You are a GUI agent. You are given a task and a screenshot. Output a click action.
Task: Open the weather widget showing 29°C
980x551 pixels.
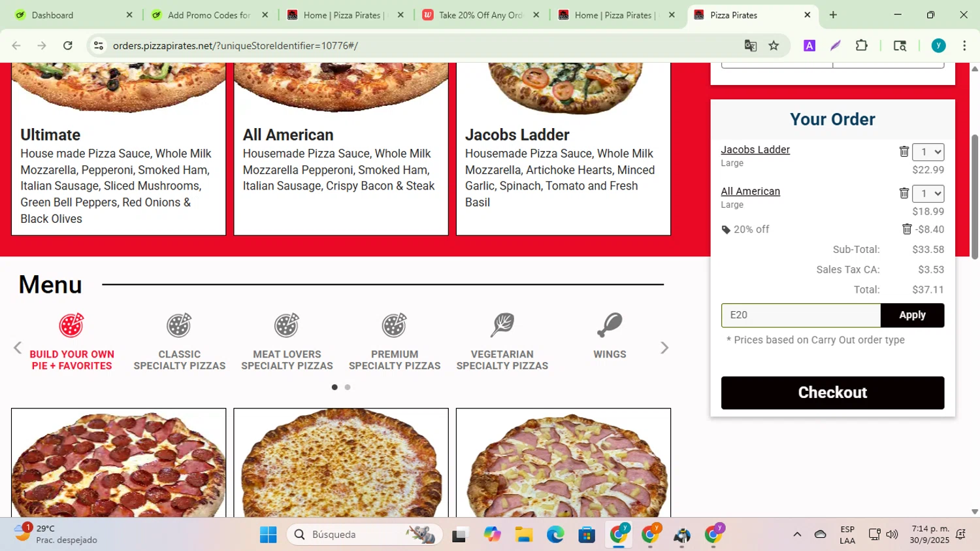coord(56,534)
